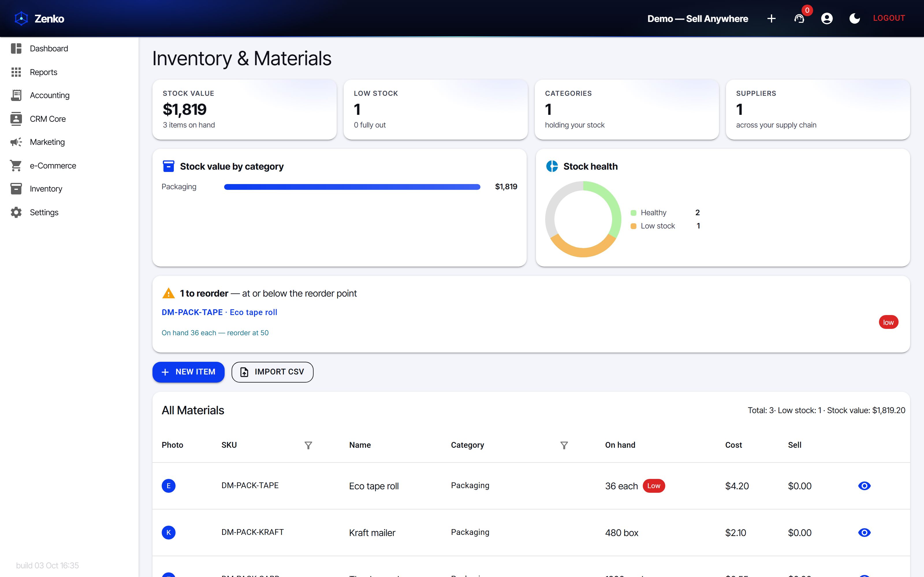Open the support headset notifications icon
924x577 pixels.
coord(799,18)
